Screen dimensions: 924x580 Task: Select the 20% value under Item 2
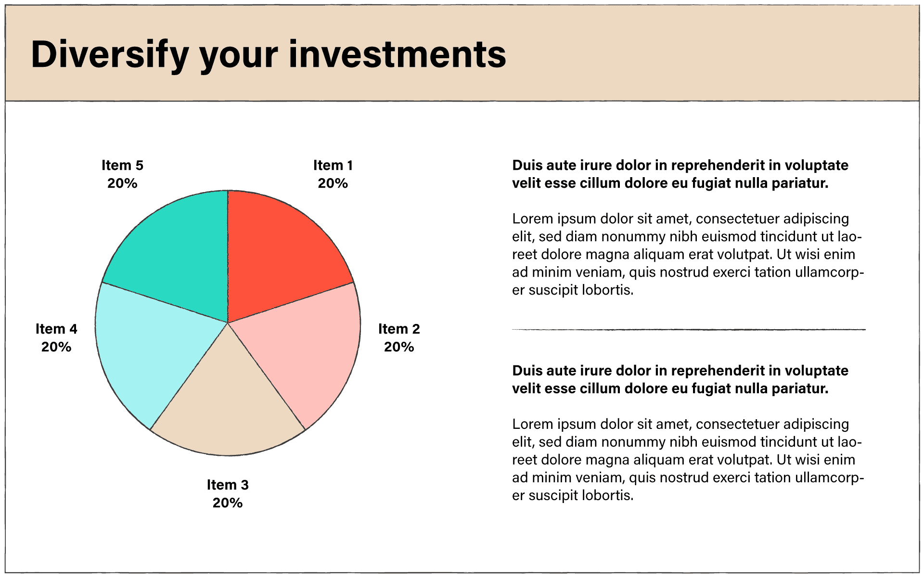tap(399, 347)
